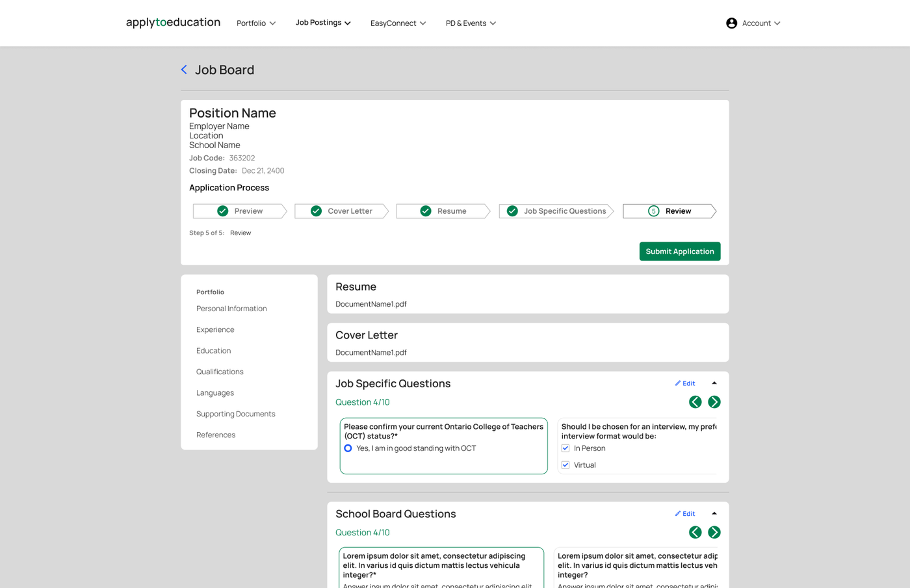Image resolution: width=910 pixels, height=588 pixels.
Task: Click the Cover Letter step checkmark icon
Action: (x=316, y=211)
